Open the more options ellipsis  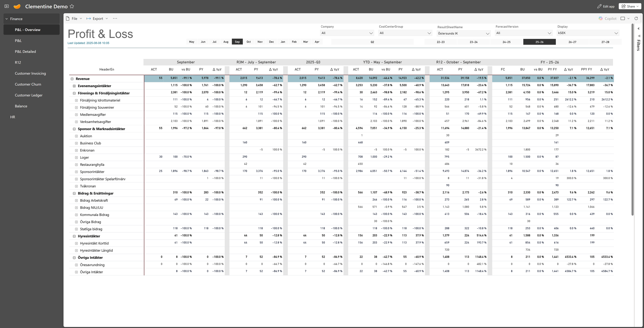tap(115, 19)
